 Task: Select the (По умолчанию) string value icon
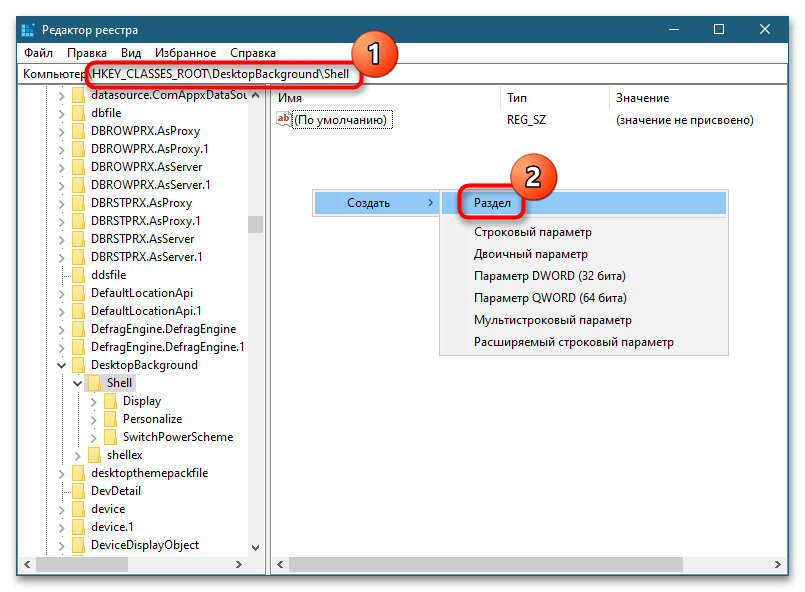tap(283, 120)
